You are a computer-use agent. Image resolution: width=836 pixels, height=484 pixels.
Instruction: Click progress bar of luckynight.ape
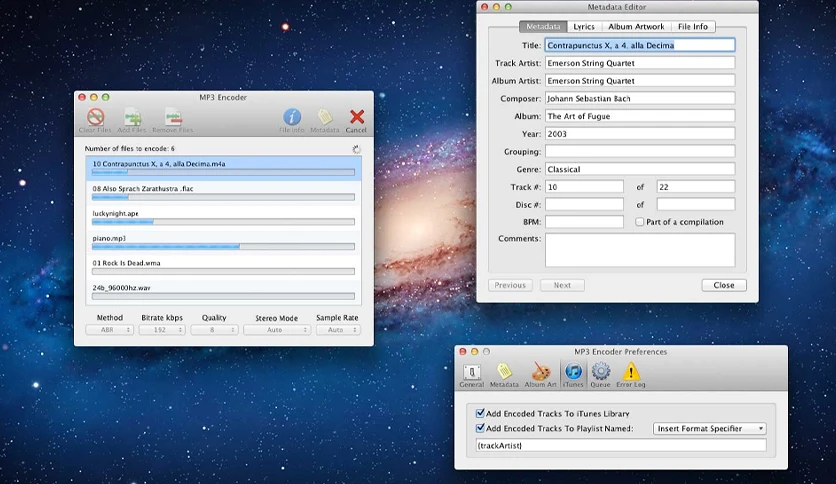[x=223, y=222]
